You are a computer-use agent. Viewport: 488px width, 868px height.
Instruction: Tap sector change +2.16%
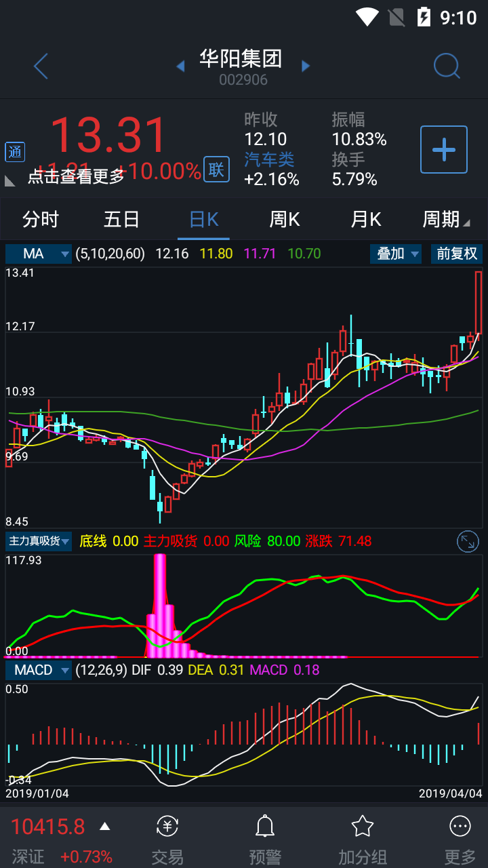[272, 179]
